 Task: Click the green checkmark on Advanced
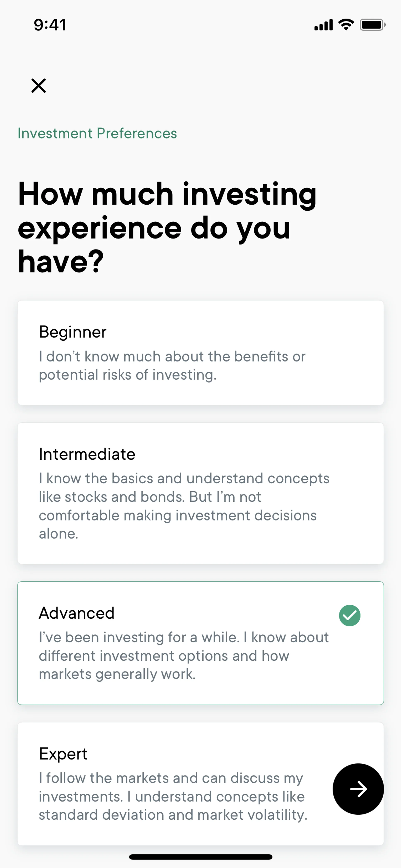349,615
